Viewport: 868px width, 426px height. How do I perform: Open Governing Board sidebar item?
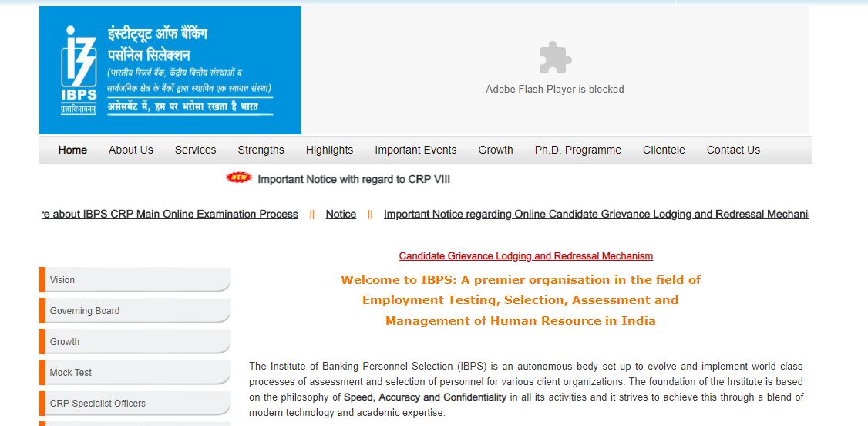pos(135,311)
